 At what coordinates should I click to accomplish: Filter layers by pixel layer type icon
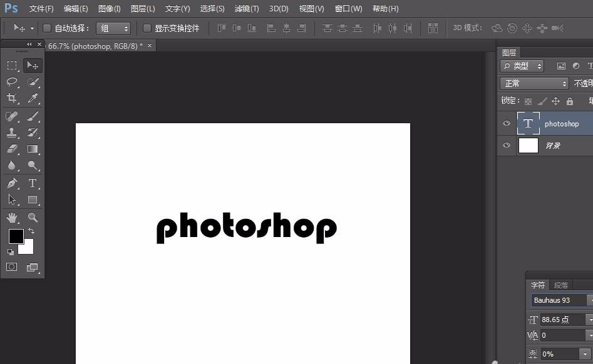pos(561,66)
